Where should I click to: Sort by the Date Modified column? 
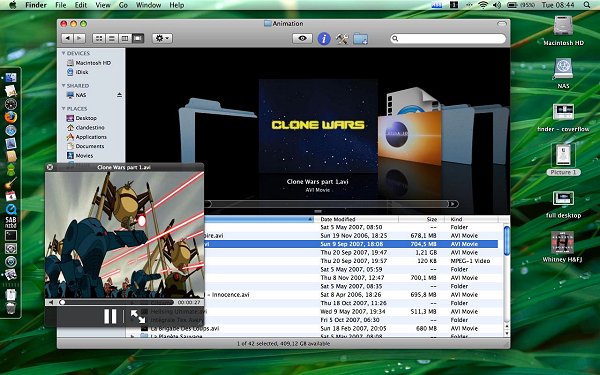[356, 219]
